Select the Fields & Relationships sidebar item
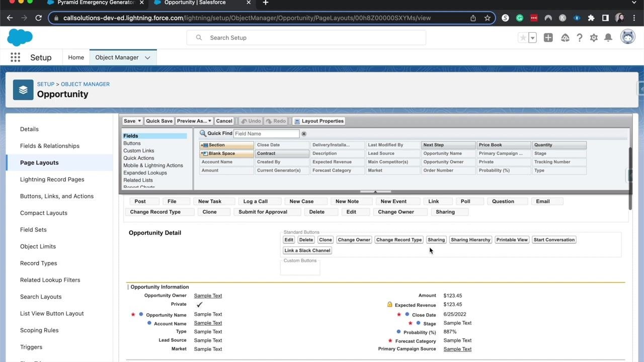Viewport: 644px width, 362px height. click(50, 146)
